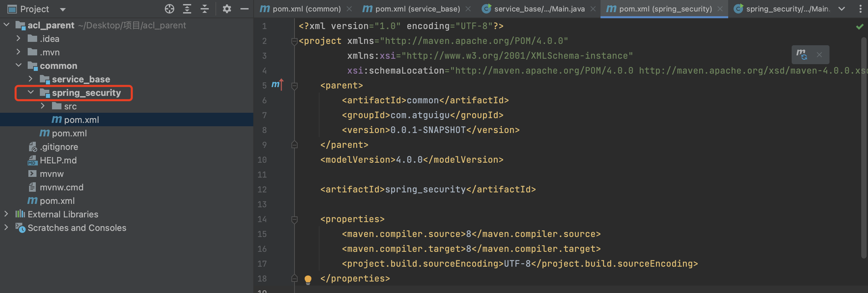Viewport: 868px width, 293px height.
Task: Toggle code folding for the parent tag
Action: click(x=294, y=86)
